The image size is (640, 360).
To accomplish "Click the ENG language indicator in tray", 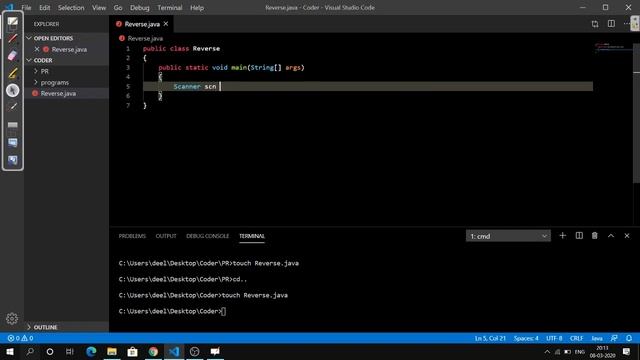I will [x=580, y=351].
